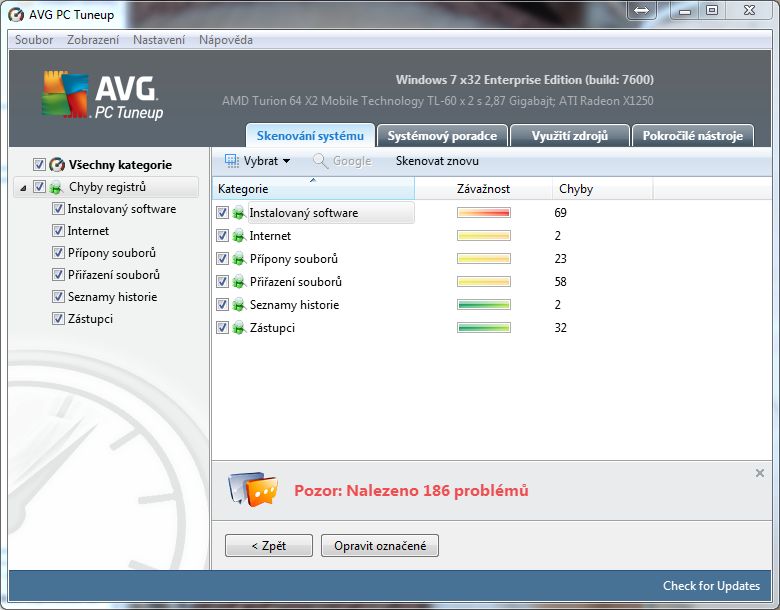Open the Nápověda menu
780x610 pixels.
(x=226, y=40)
